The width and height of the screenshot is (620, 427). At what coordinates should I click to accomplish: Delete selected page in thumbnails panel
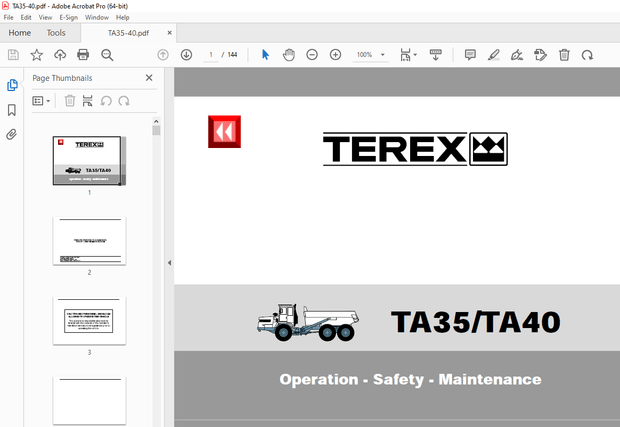click(70, 101)
